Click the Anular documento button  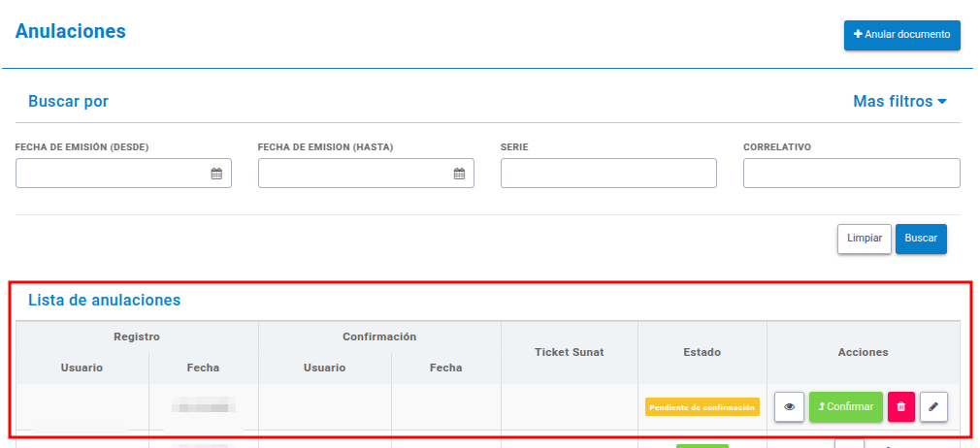tap(901, 35)
